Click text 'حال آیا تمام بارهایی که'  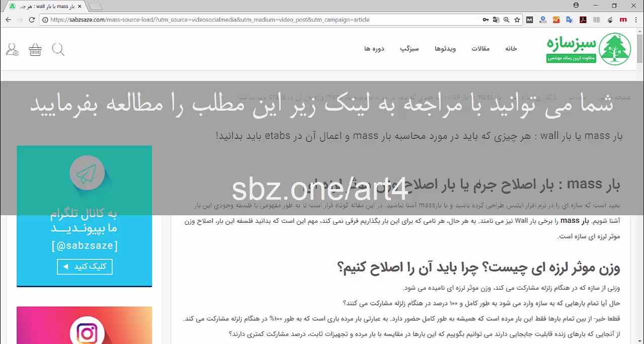coord(481,303)
